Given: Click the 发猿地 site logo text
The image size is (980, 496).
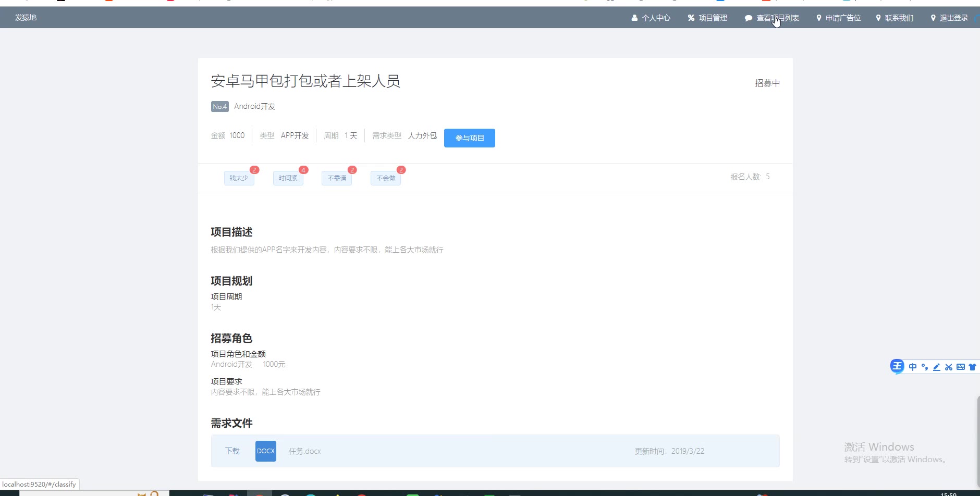Looking at the screenshot, I should (26, 18).
